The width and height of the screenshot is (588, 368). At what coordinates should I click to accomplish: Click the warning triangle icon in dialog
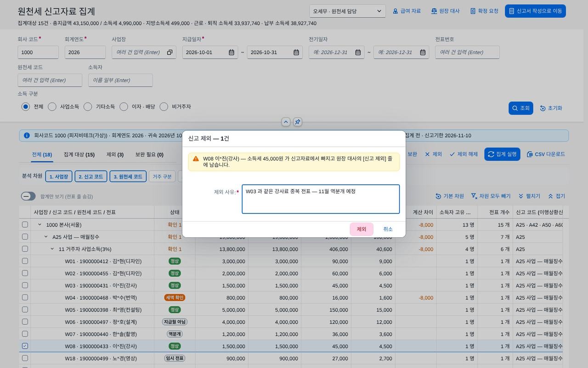tap(196, 159)
